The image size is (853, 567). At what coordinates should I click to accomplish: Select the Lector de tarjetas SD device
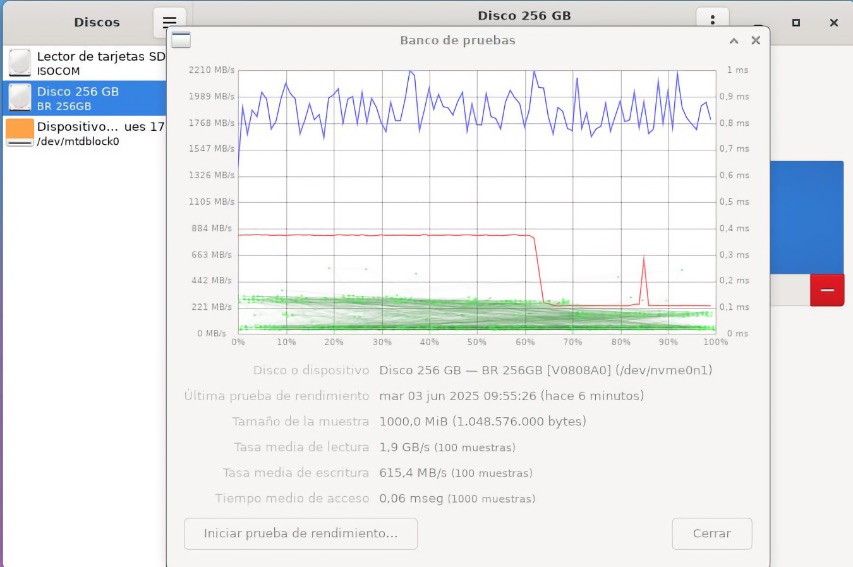[x=85, y=63]
